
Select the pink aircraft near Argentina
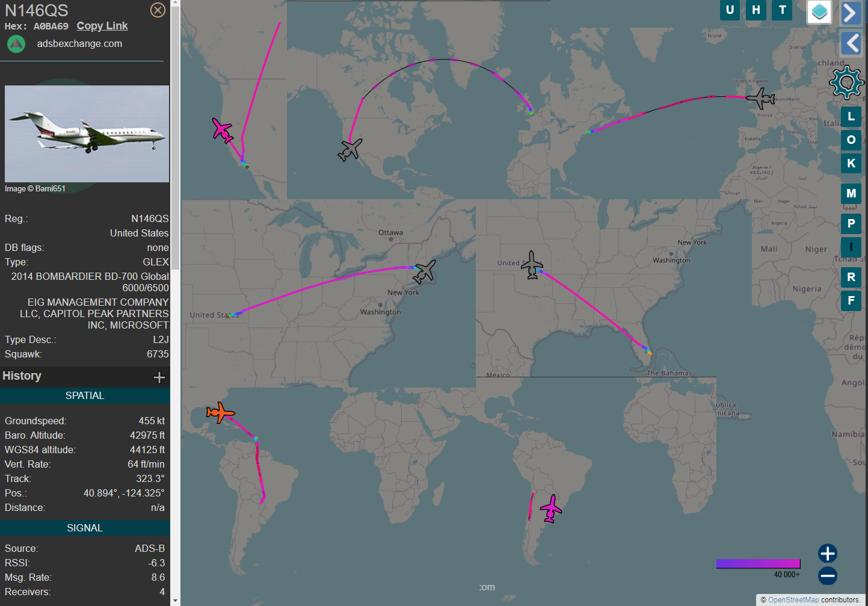pyautogui.click(x=550, y=509)
